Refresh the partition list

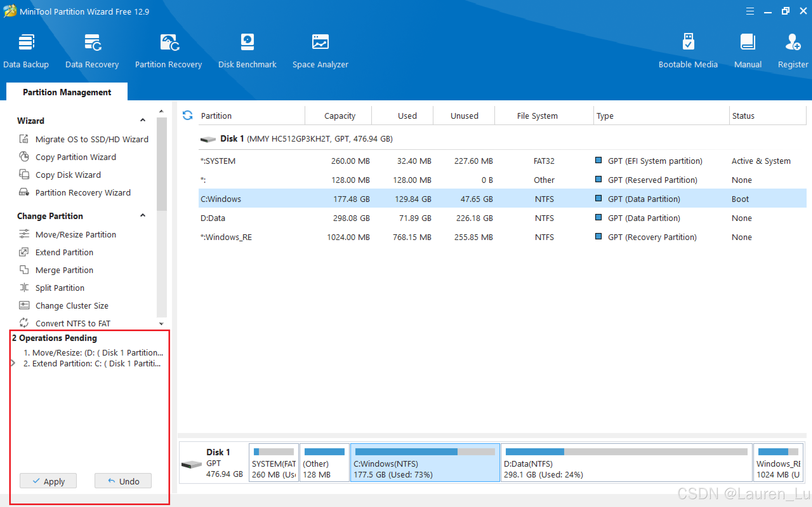click(x=187, y=115)
